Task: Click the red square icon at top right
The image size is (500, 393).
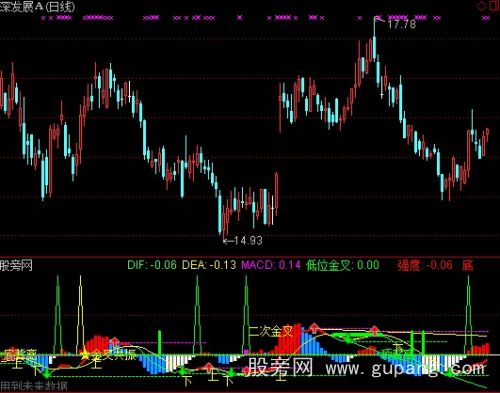Action: (x=495, y=6)
